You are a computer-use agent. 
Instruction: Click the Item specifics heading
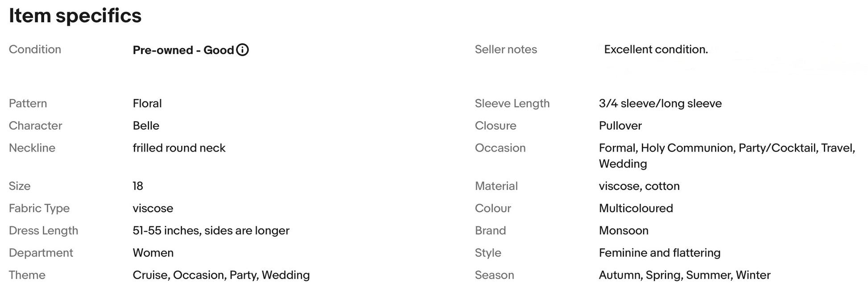75,16
